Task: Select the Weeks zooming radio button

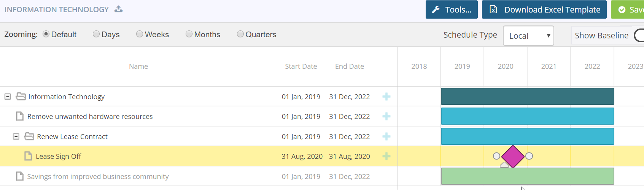Action: (x=140, y=34)
